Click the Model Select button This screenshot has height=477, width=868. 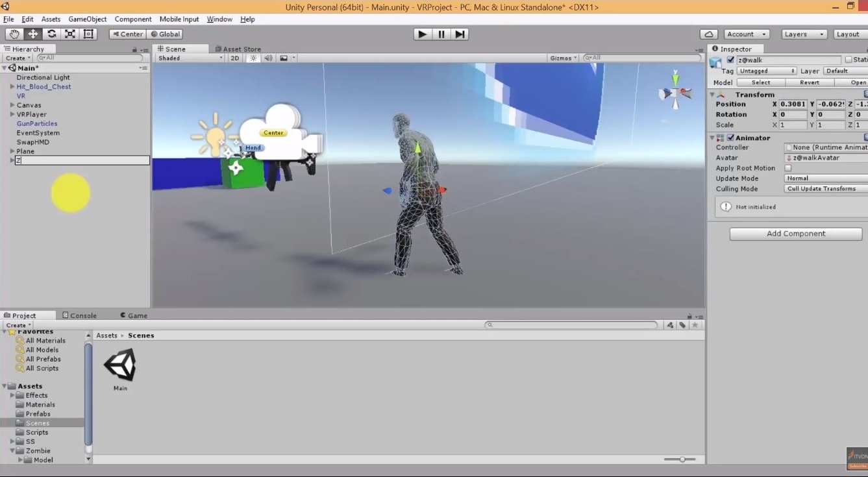pos(761,82)
